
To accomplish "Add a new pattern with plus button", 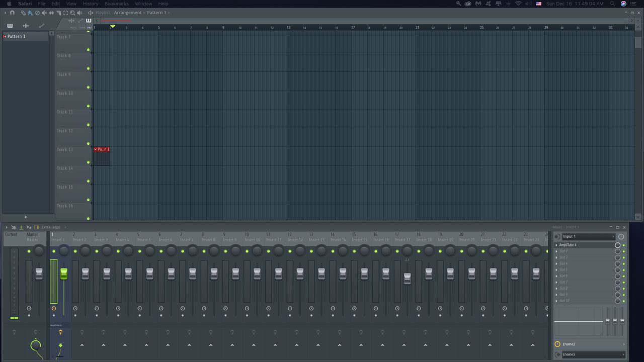I will 26,217.
